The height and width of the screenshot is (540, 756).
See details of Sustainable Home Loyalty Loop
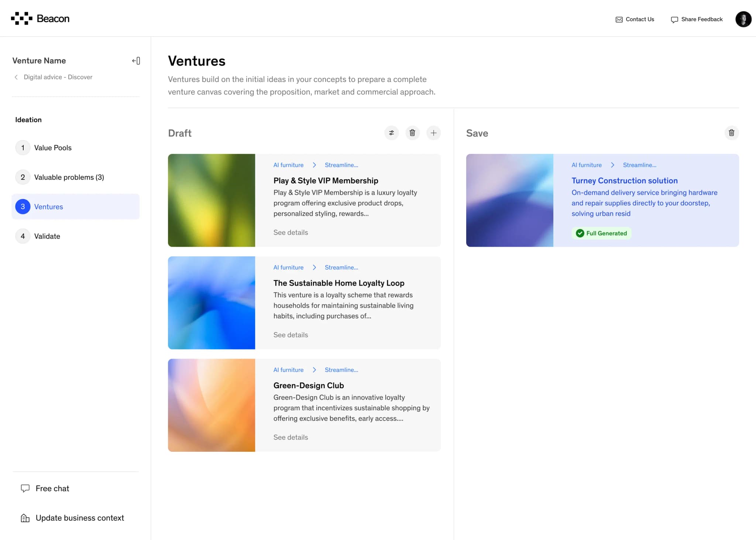291,335
